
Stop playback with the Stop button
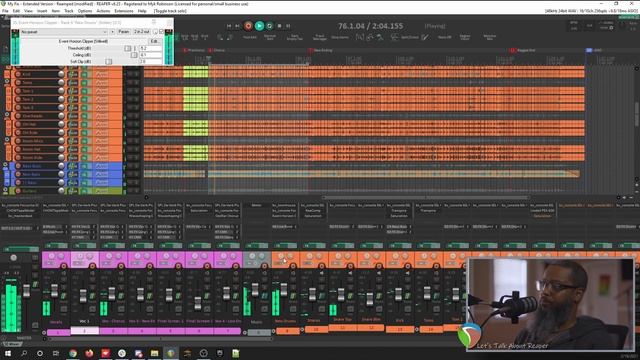tap(280, 26)
